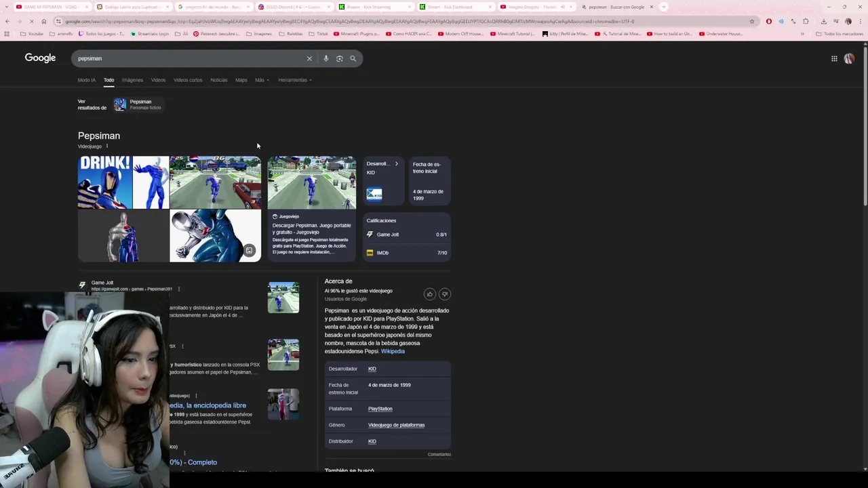This screenshot has height=488, width=868.
Task: Open the Juegoviejo gameplay screenshot thumbnail
Action: [312, 182]
